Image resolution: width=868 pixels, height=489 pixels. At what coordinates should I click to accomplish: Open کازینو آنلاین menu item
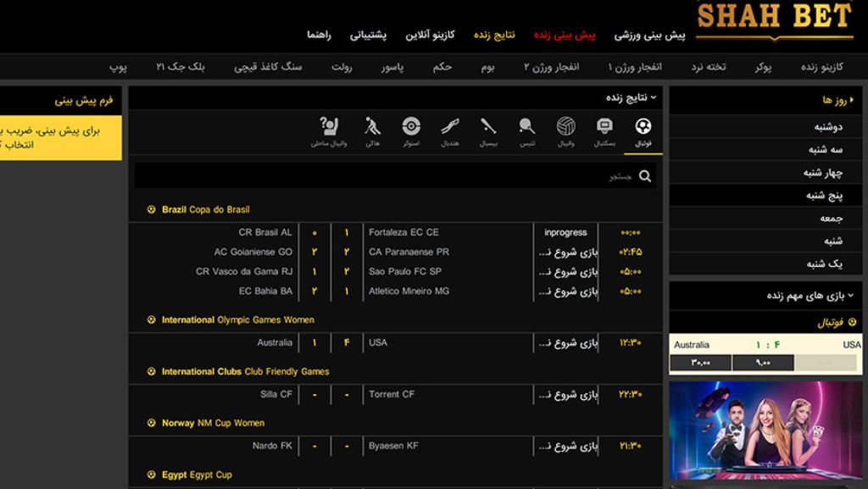[430, 36]
